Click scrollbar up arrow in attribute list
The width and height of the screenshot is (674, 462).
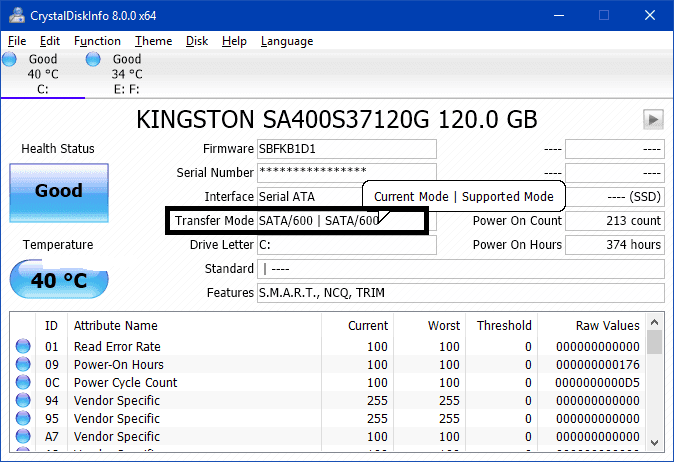[654, 322]
